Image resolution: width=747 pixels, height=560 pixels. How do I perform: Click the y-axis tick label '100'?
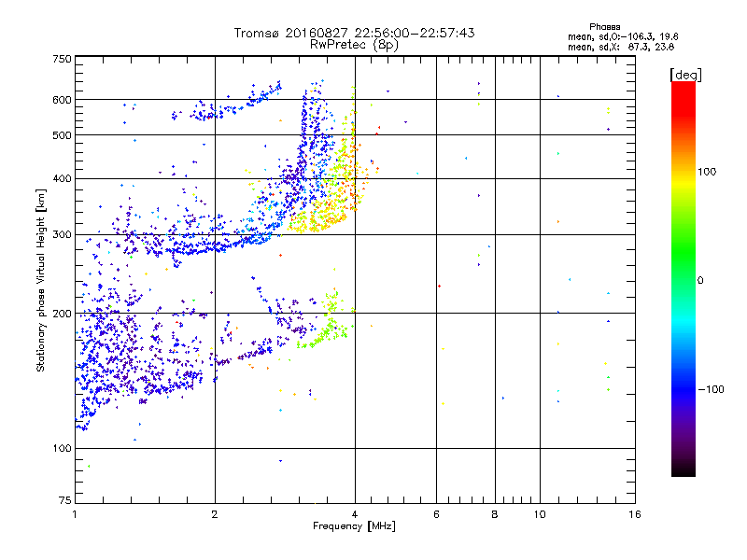(62, 449)
